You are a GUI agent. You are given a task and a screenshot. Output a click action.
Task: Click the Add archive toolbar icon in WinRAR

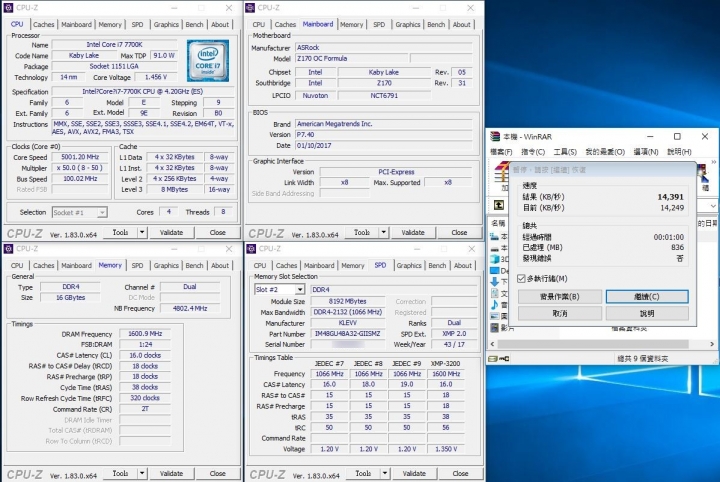pos(501,174)
